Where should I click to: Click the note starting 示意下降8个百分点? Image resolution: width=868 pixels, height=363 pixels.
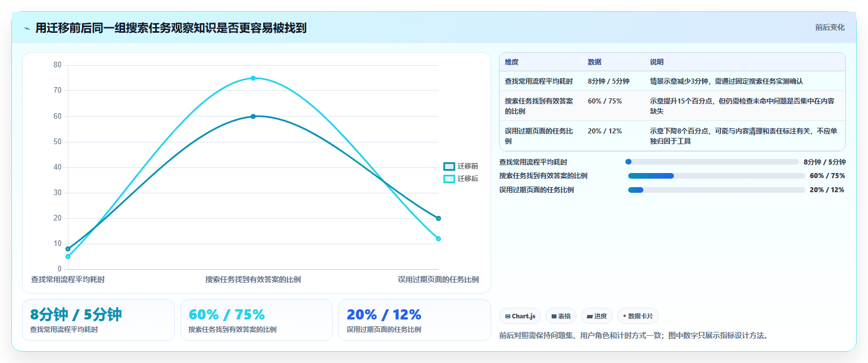pyautogui.click(x=744, y=136)
